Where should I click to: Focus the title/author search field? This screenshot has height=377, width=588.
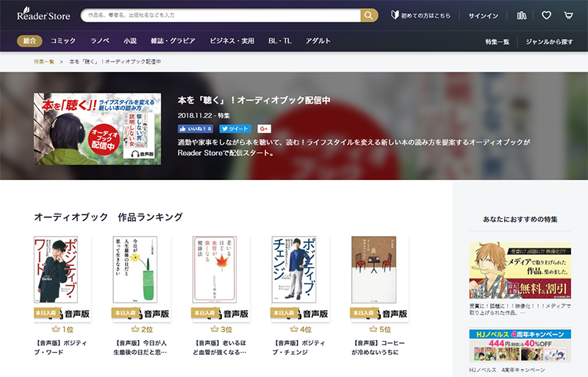221,15
